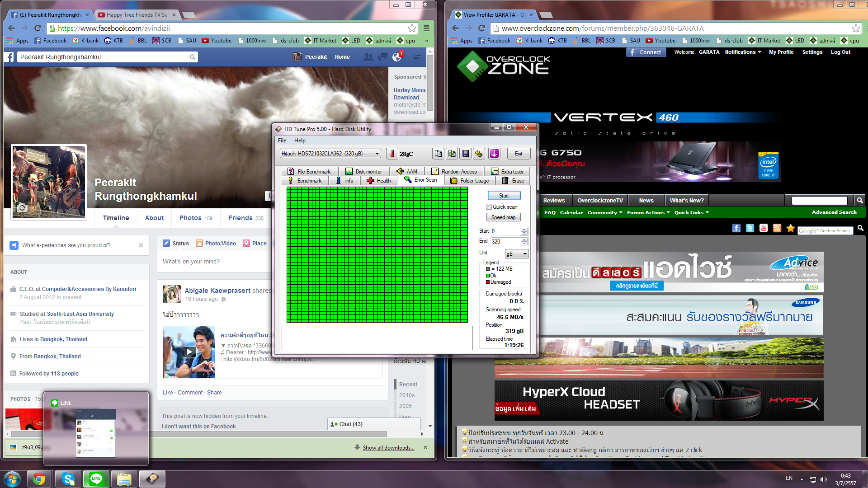This screenshot has height=488, width=868.
Task: Click the copy text to clipboard icon
Action: (x=438, y=154)
